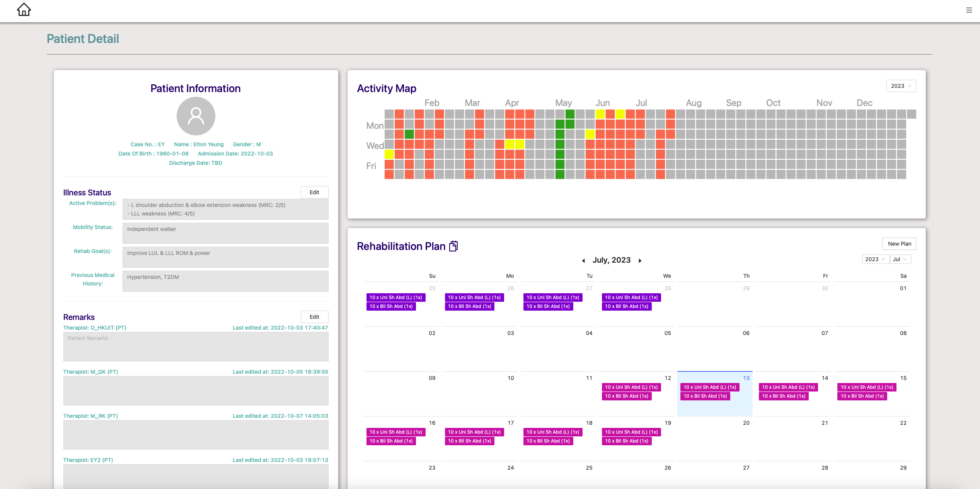This screenshot has width=980, height=489.
Task: Create a New Plan
Action: 899,244
